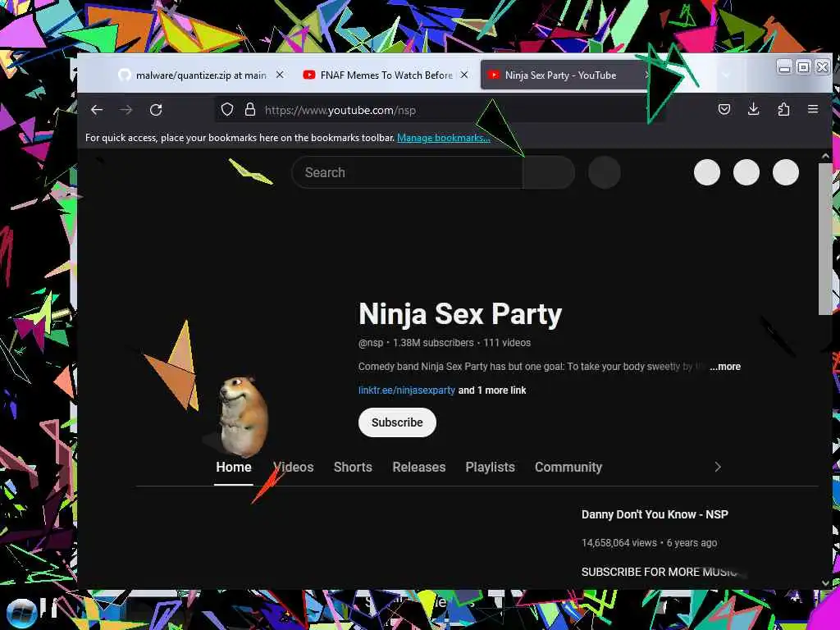
Task: Click the middle round header button
Action: 746,172
